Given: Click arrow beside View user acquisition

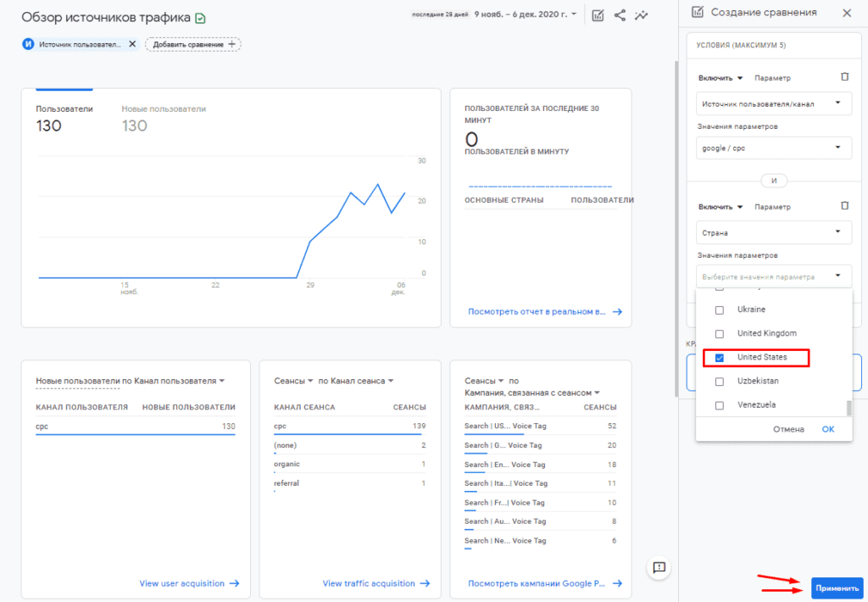Looking at the screenshot, I should click(234, 583).
